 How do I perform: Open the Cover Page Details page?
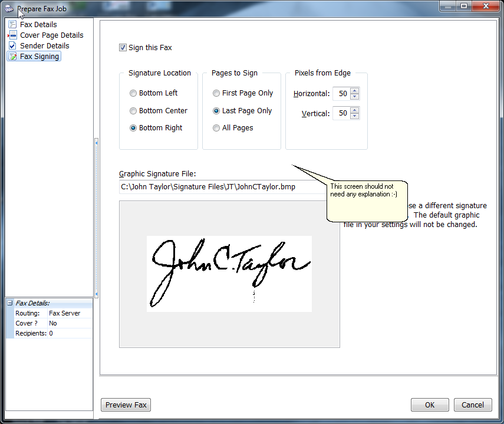(51, 35)
